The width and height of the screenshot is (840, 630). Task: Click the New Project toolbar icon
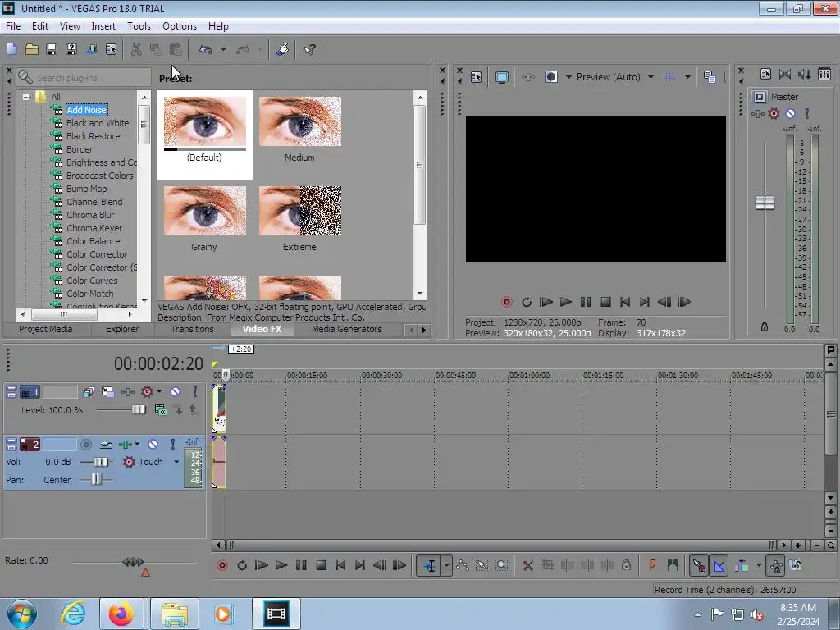coord(11,50)
